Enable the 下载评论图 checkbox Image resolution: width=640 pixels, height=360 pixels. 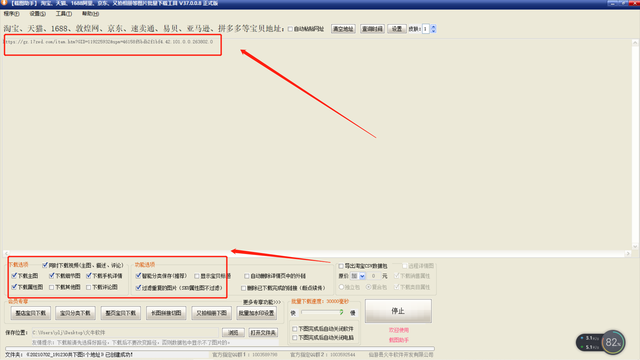(89, 287)
